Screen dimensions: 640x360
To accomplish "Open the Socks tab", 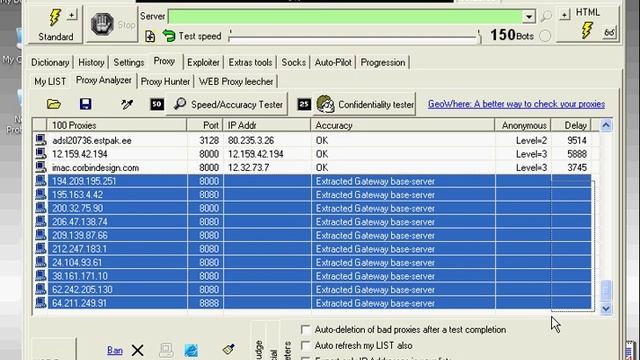I will pyautogui.click(x=293, y=62).
